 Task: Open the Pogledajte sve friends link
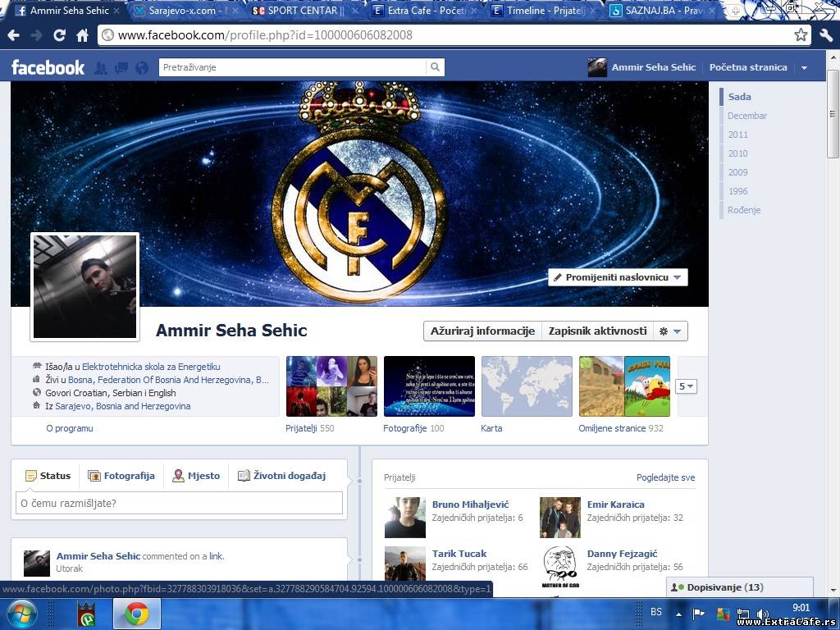click(x=665, y=477)
